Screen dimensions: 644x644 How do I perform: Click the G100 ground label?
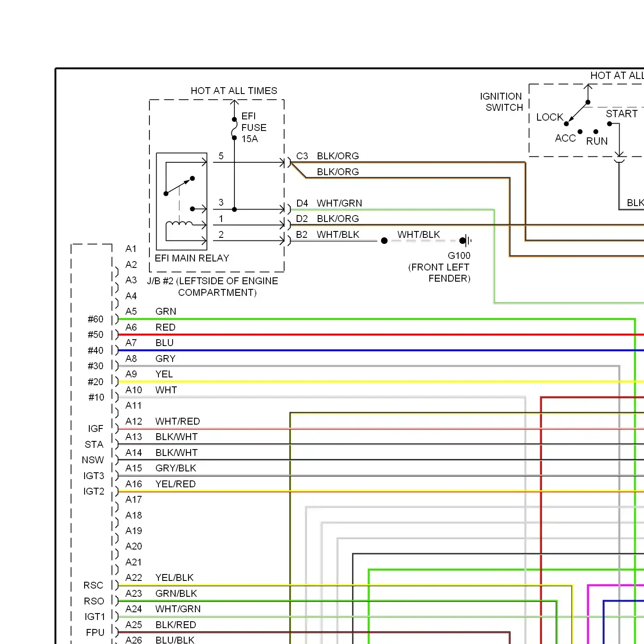coord(459,255)
